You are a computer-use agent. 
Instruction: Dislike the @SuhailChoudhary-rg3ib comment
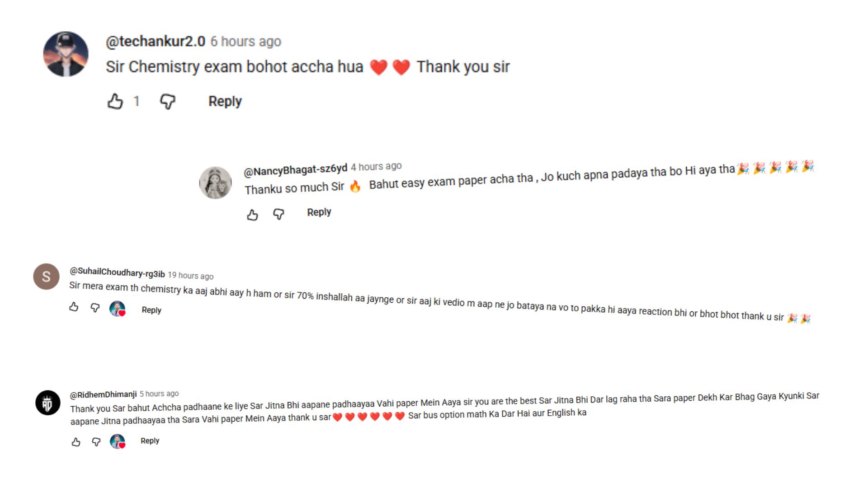95,308
